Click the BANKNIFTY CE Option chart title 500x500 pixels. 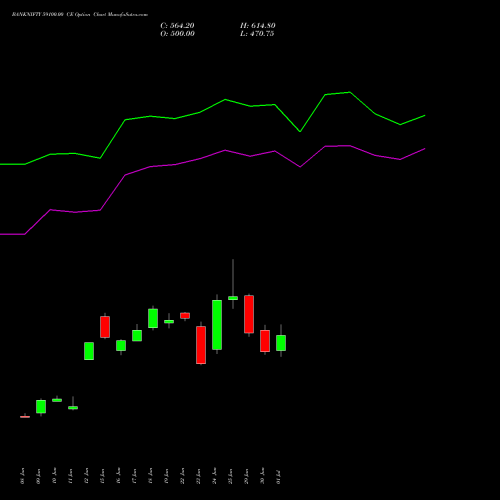pos(80,15)
